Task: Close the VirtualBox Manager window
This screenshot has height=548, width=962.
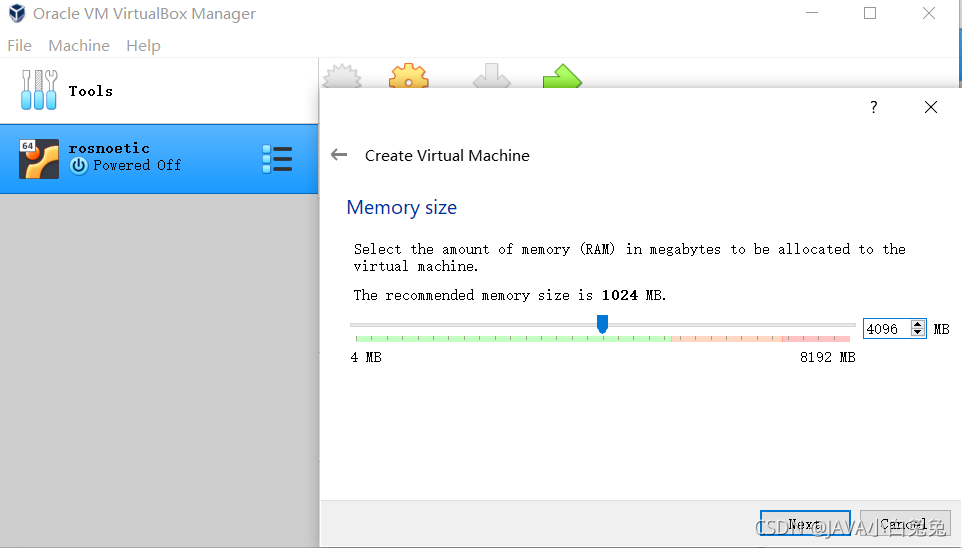Action: point(928,13)
